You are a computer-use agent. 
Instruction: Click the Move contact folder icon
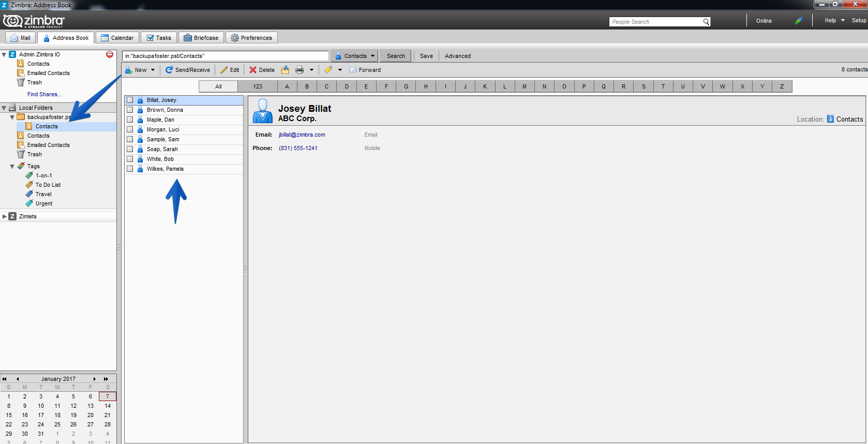click(285, 70)
